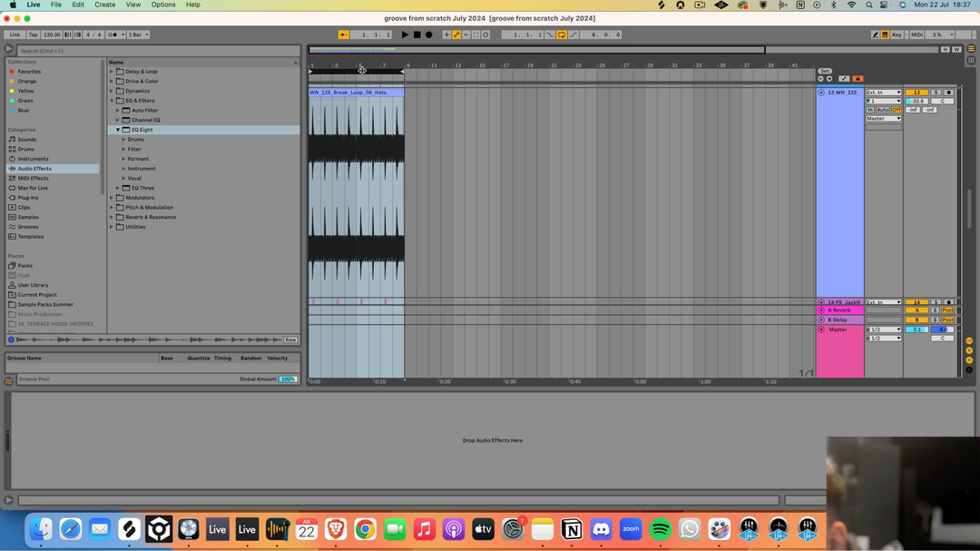Click the Arrangement Record button
980x551 pixels.
pos(429,34)
